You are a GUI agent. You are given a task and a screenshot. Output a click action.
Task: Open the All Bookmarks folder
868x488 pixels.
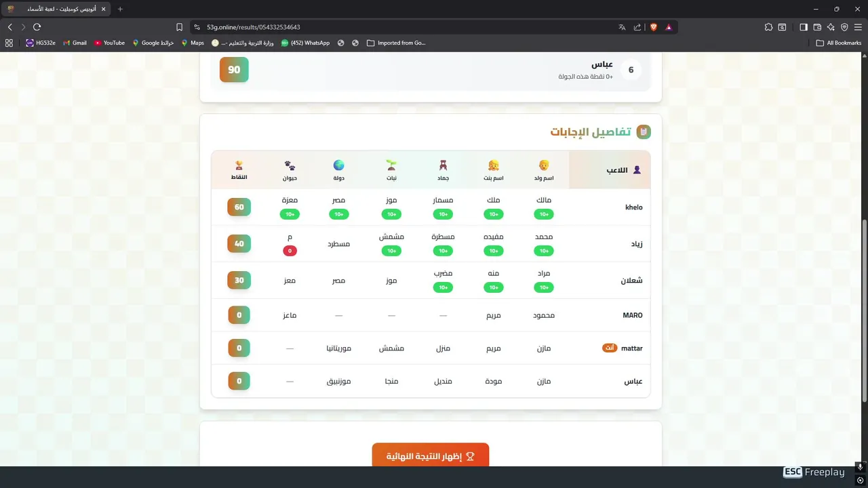[839, 43]
